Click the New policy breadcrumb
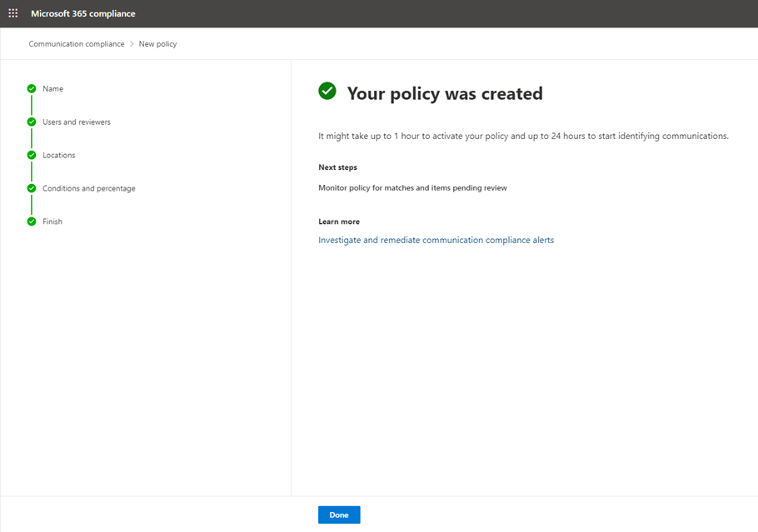758x532 pixels. tap(157, 44)
